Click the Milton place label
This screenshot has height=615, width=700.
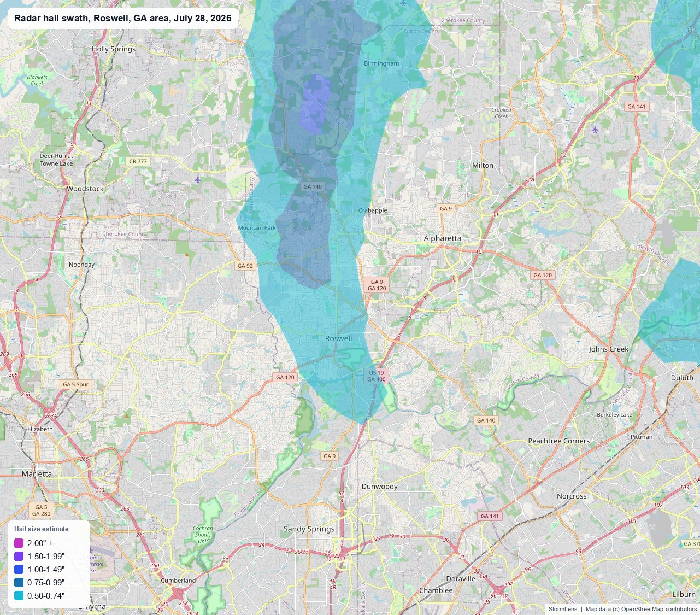(x=483, y=165)
